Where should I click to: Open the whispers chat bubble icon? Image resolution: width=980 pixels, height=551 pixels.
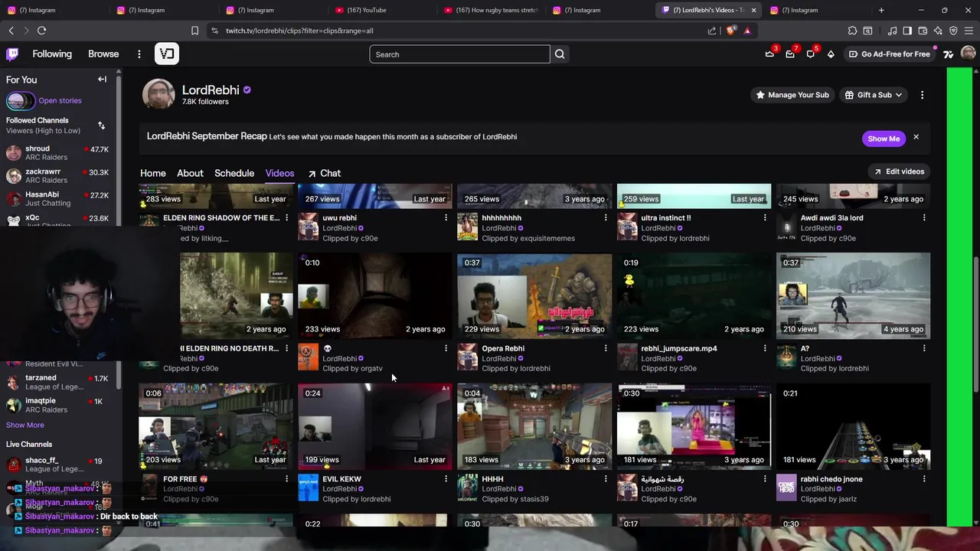click(810, 54)
